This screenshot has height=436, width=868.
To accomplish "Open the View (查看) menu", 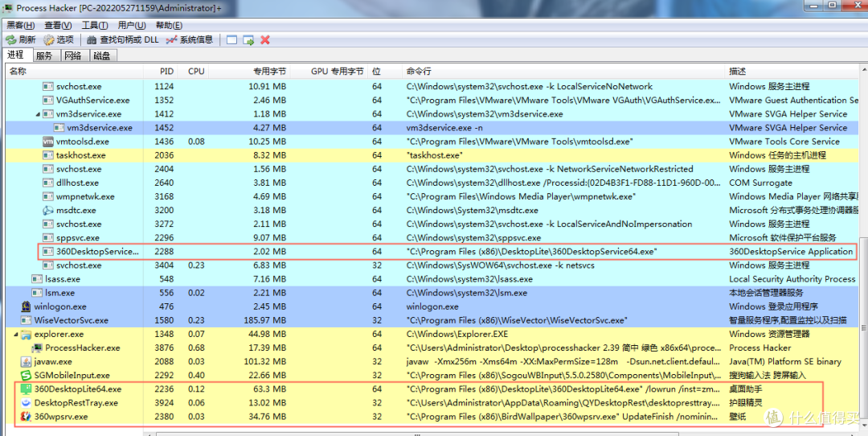I will [58, 26].
